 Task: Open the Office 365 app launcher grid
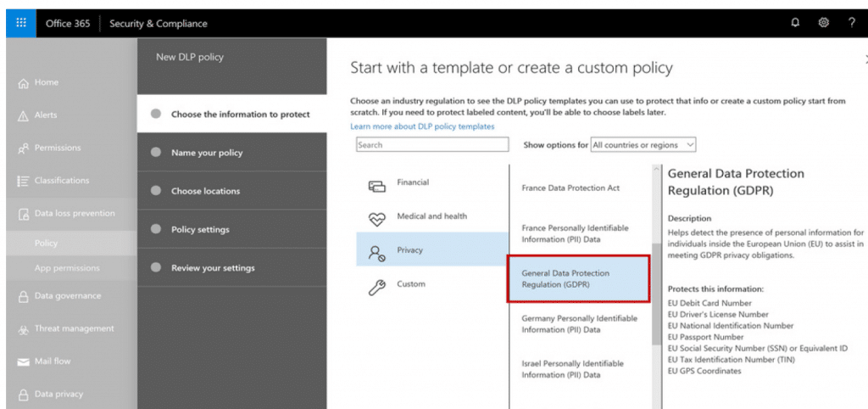click(21, 23)
